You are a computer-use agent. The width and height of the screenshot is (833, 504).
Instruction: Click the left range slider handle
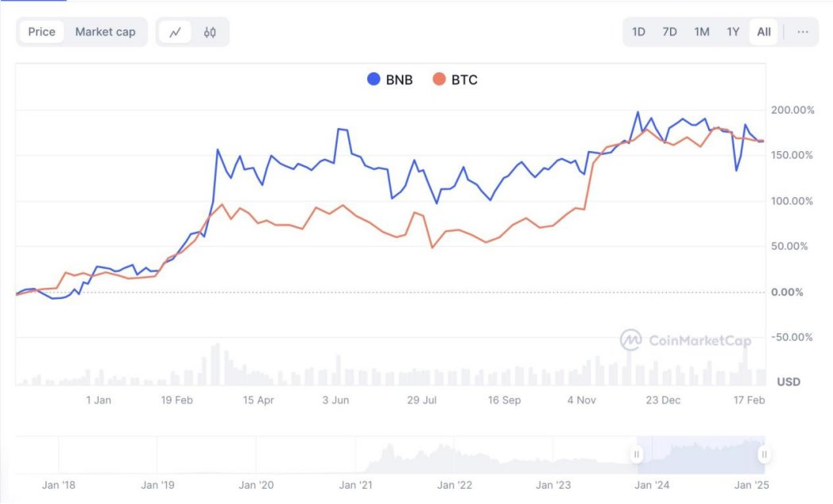coord(636,455)
